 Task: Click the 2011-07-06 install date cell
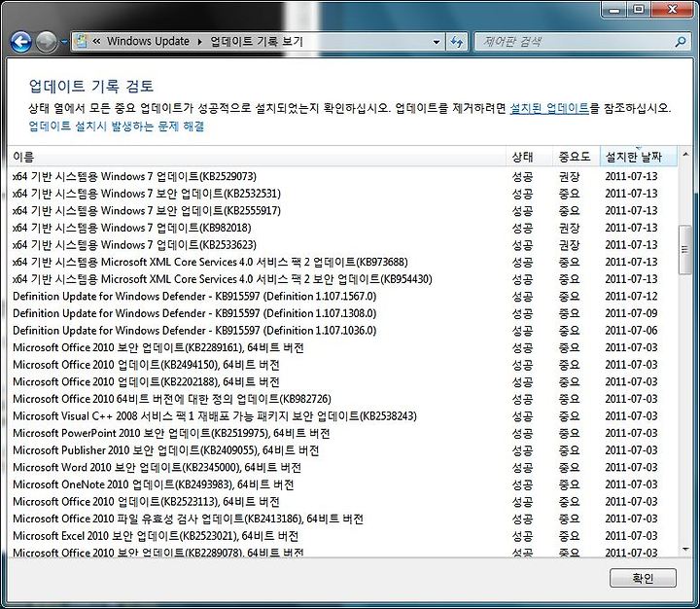(x=631, y=331)
